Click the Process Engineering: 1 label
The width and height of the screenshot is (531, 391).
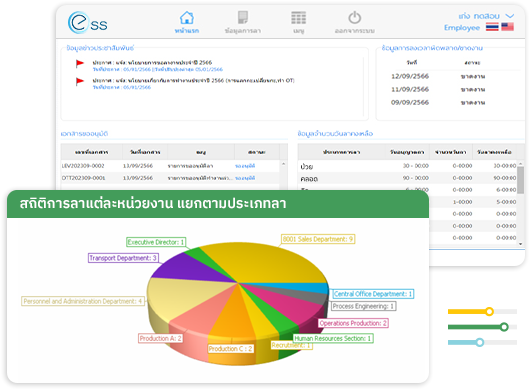[363, 306]
